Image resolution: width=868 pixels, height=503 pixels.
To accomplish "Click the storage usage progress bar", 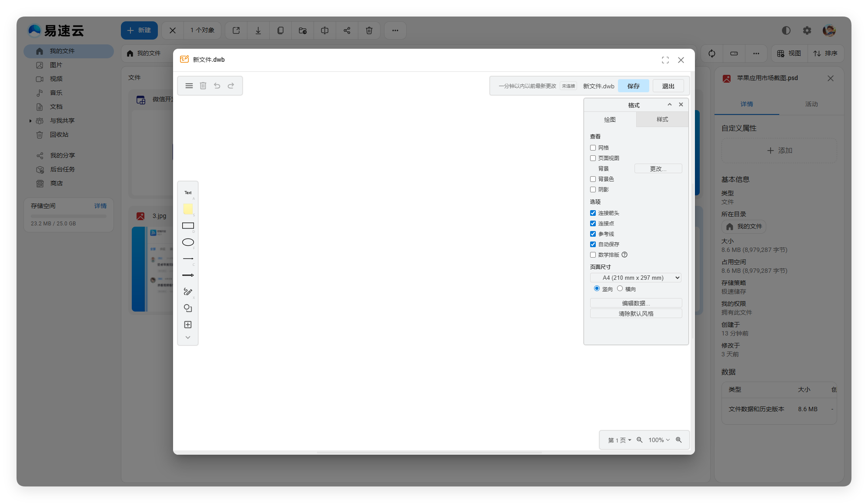I will click(x=69, y=216).
